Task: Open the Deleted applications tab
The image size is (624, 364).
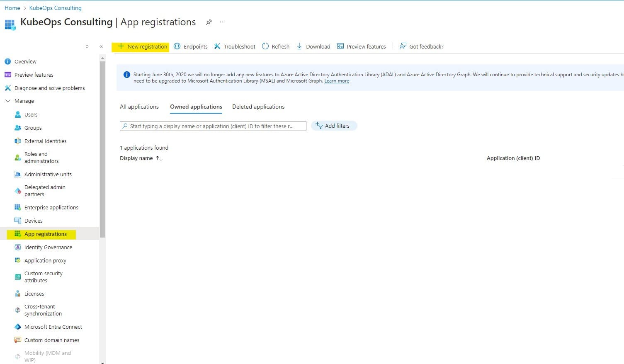Action: (x=258, y=107)
